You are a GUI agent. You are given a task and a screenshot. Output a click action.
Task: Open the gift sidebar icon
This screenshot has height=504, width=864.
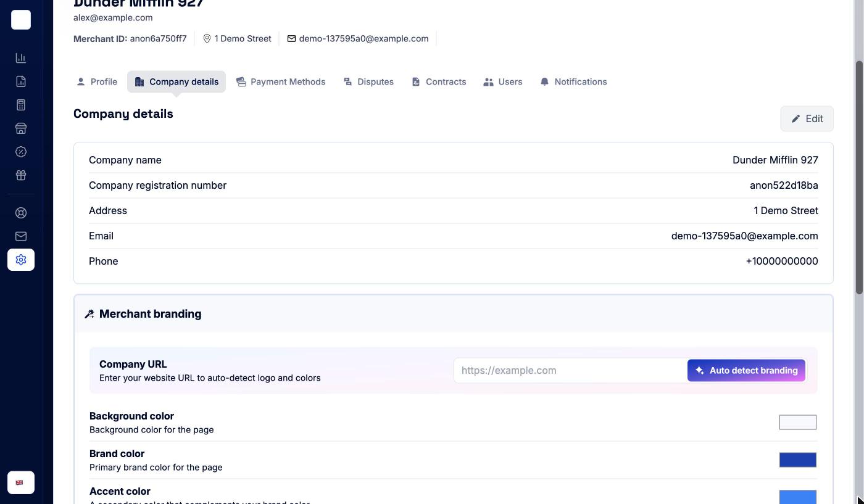(21, 175)
